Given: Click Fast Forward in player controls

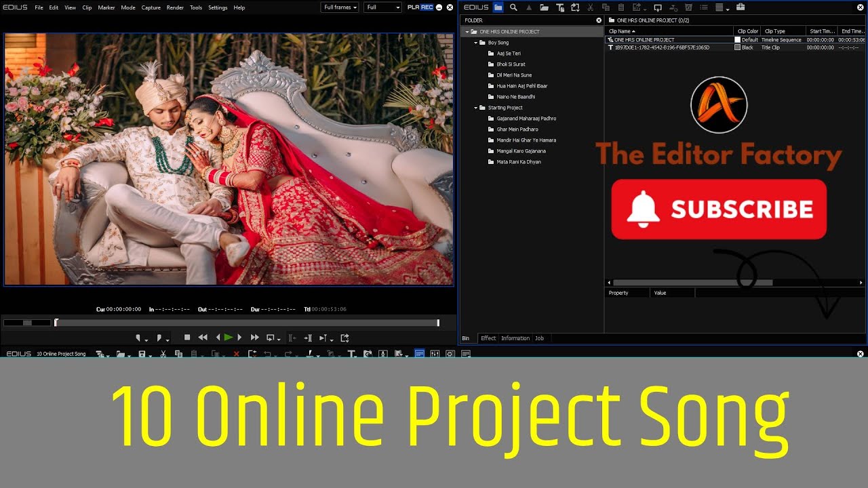Looking at the screenshot, I should [x=254, y=338].
